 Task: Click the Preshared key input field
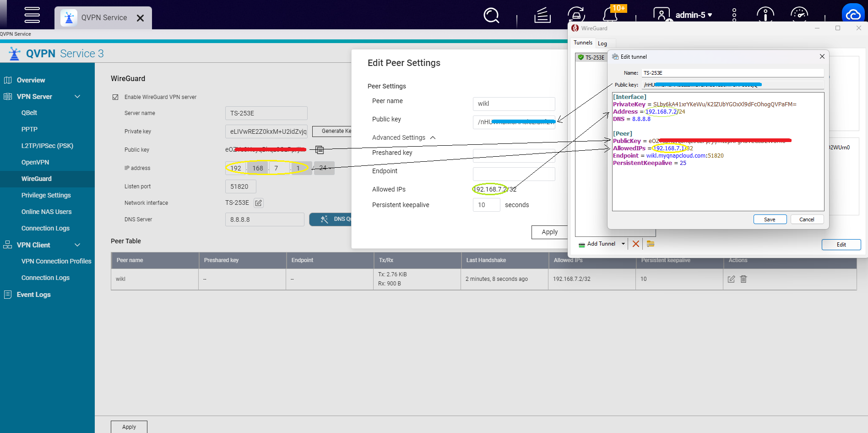514,156
